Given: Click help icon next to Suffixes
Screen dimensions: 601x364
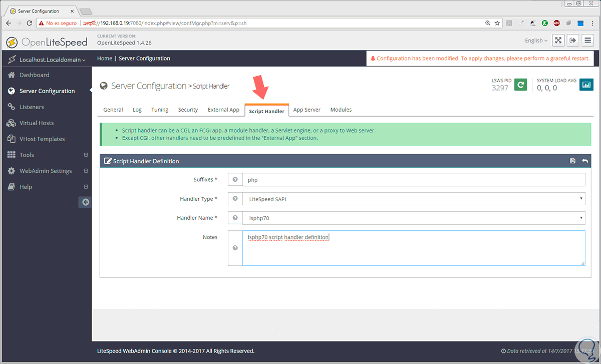Looking at the screenshot, I should (x=235, y=179).
